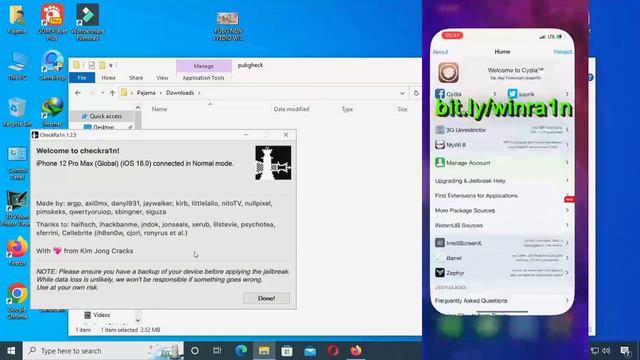Open More Package Sources in Cydia
The height and width of the screenshot is (360, 640).
(x=502, y=211)
